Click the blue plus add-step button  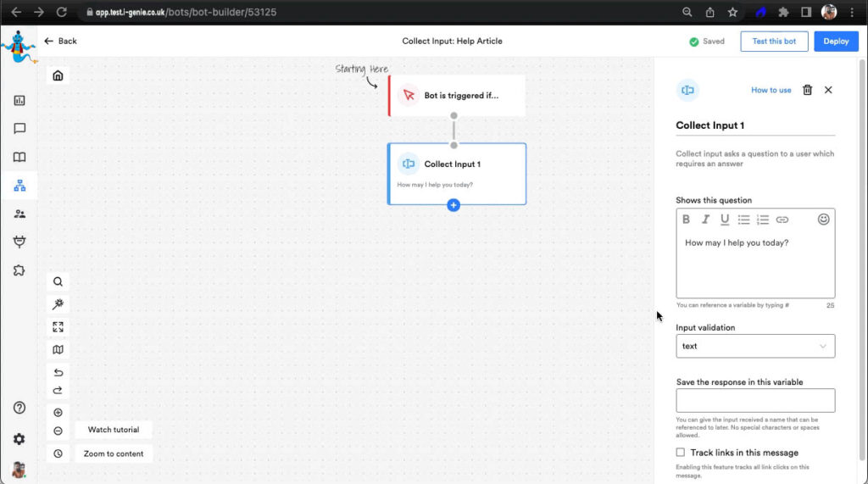[453, 205]
